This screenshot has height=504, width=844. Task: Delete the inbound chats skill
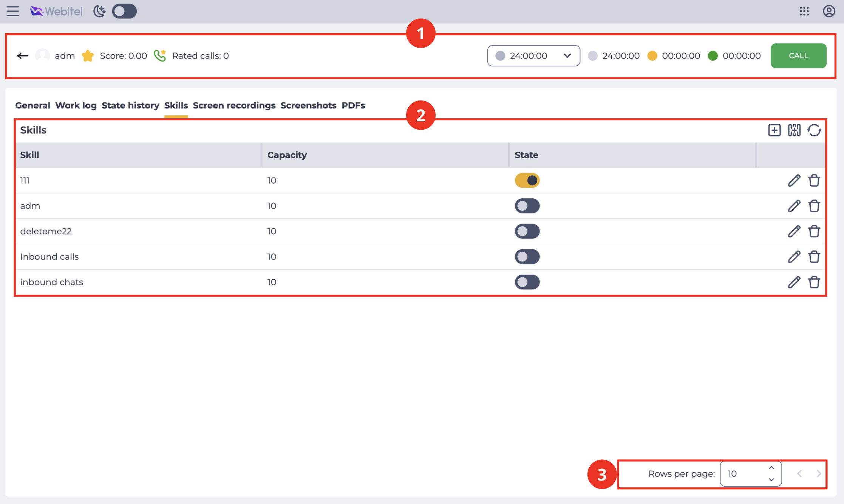[x=814, y=282]
